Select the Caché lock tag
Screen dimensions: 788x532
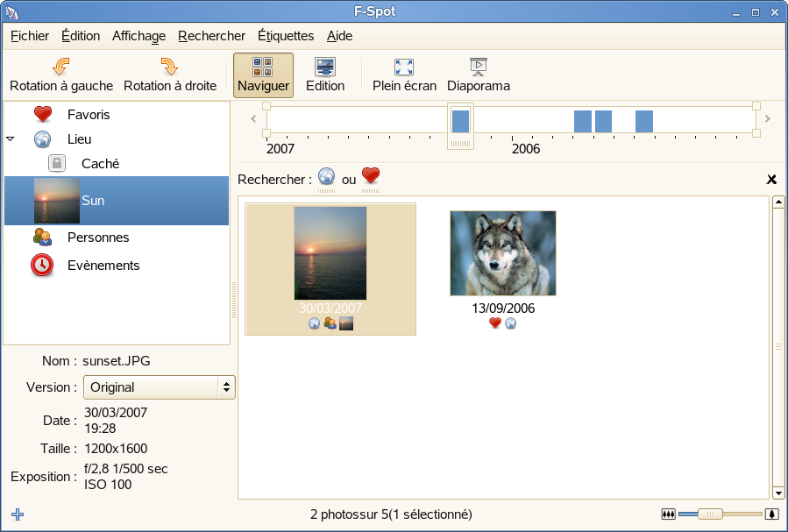tap(57, 163)
